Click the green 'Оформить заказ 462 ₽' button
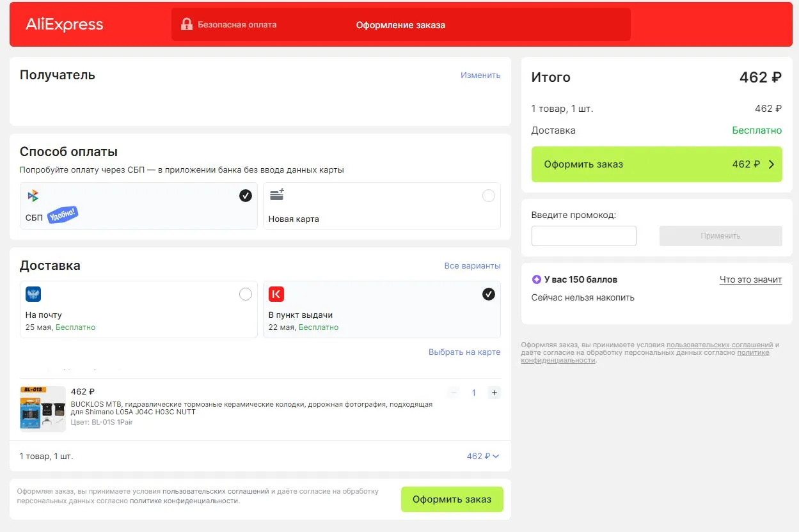This screenshot has height=532, width=799. [657, 164]
